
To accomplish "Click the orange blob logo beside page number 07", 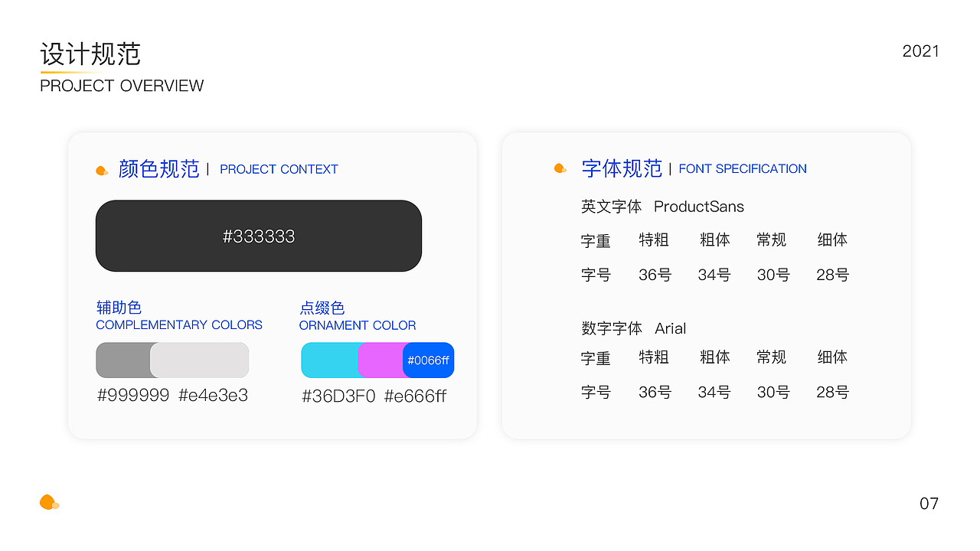I will 49,503.
